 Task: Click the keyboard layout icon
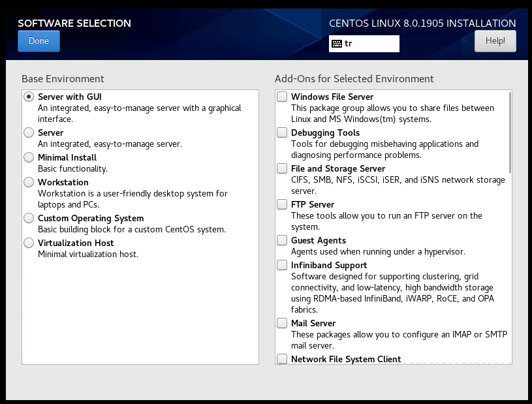(x=337, y=44)
